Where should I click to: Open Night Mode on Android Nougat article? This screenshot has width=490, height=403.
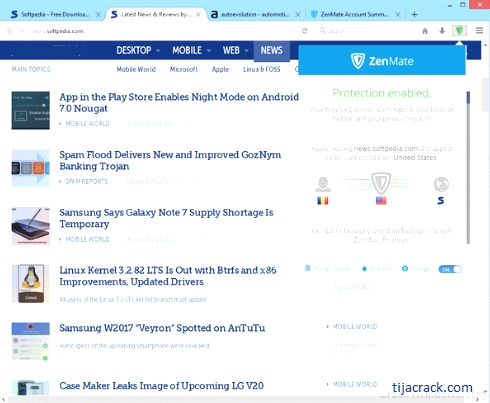[179, 103]
